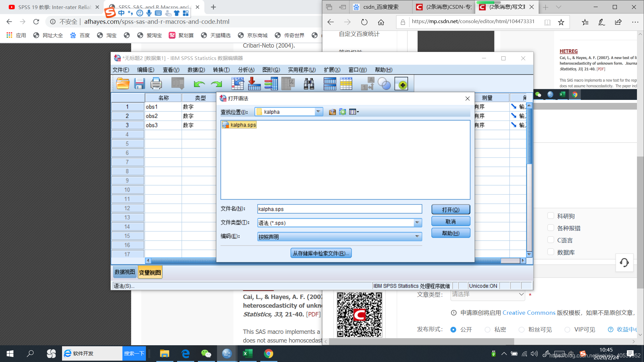The width and height of the screenshot is (644, 362).
Task: Check the C语言 checkbox
Action: click(x=550, y=240)
